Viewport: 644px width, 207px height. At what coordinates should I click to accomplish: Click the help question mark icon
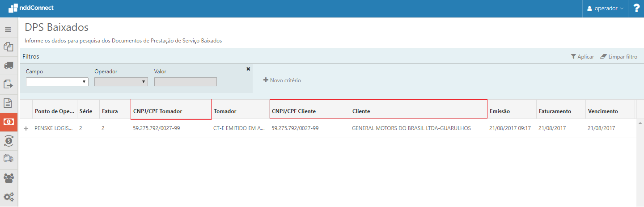pos(636,8)
